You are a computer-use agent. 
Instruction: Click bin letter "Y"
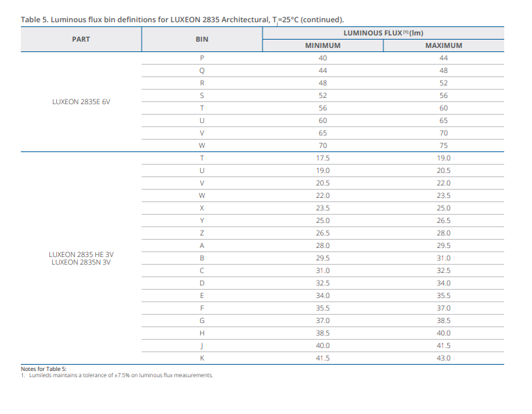[202, 221]
